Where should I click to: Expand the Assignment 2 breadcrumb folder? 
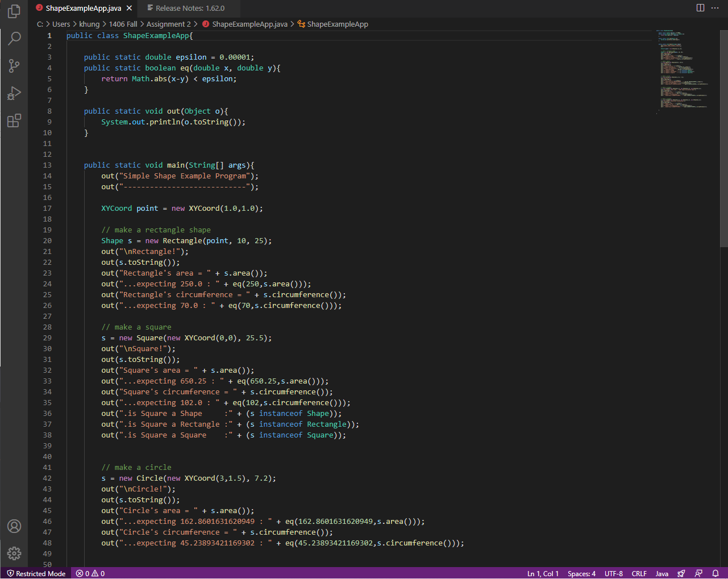[168, 24]
